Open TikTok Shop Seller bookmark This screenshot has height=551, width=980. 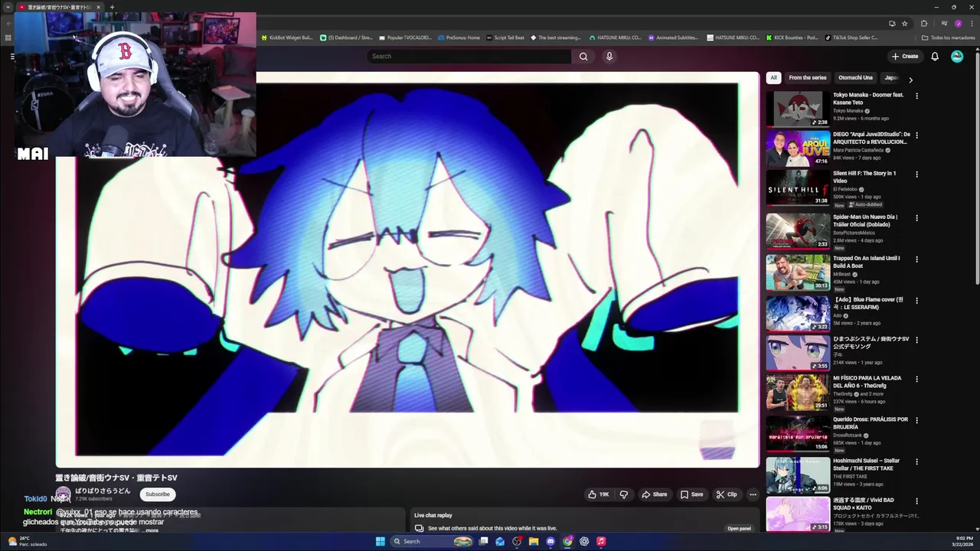(851, 37)
